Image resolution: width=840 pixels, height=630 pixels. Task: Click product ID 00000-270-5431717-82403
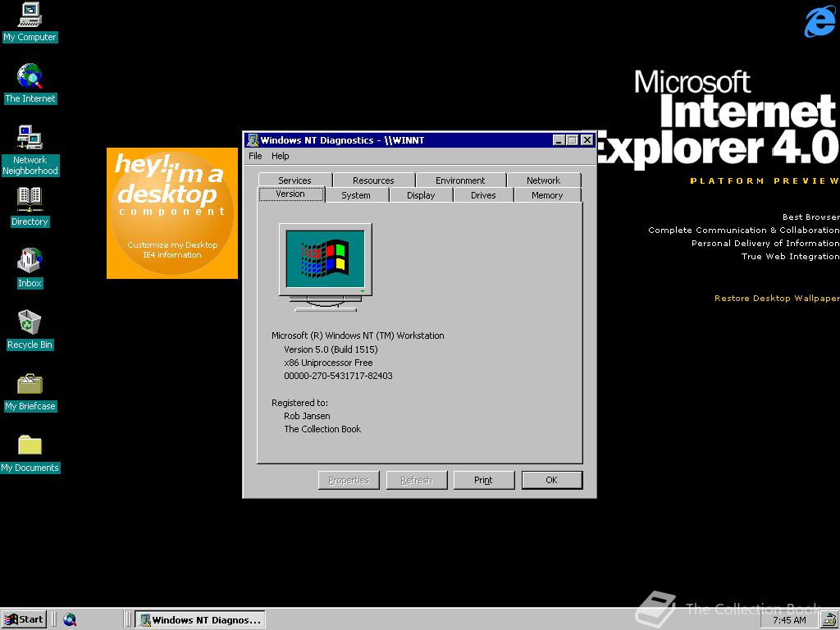click(338, 376)
